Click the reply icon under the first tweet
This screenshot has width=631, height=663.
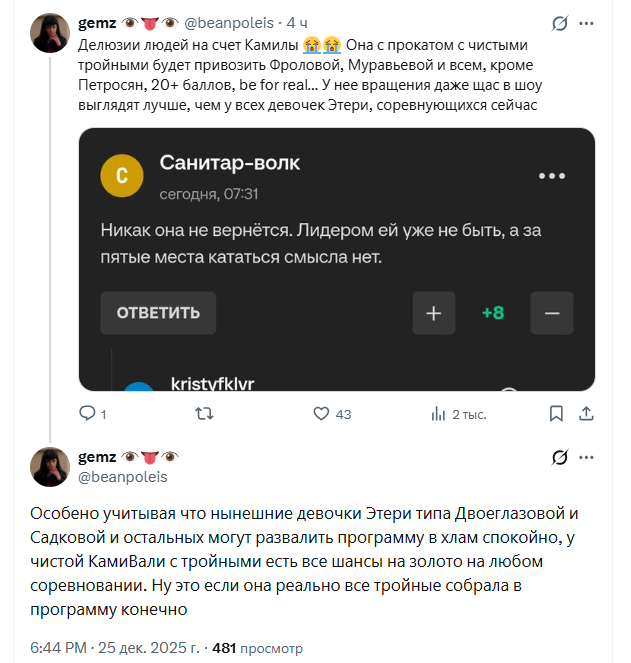(87, 413)
